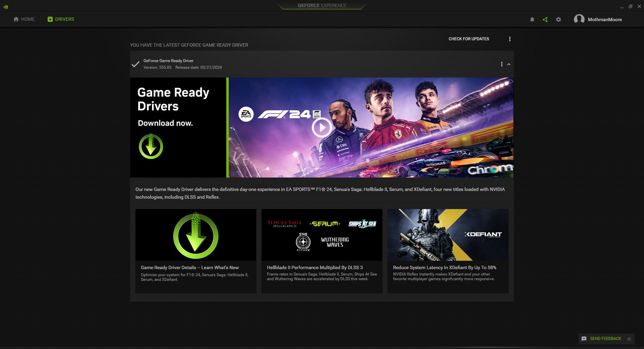Open the settings gear icon
The width and height of the screenshot is (644, 349).
point(558,19)
